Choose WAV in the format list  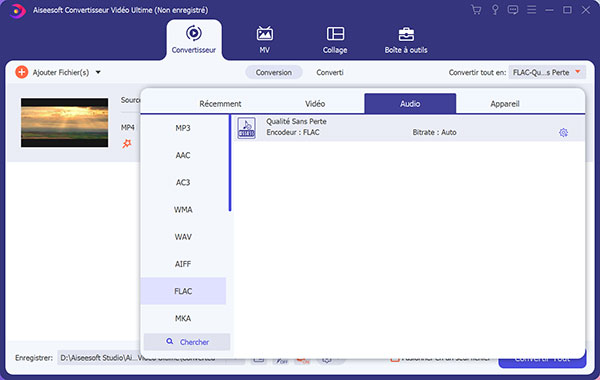tap(183, 237)
